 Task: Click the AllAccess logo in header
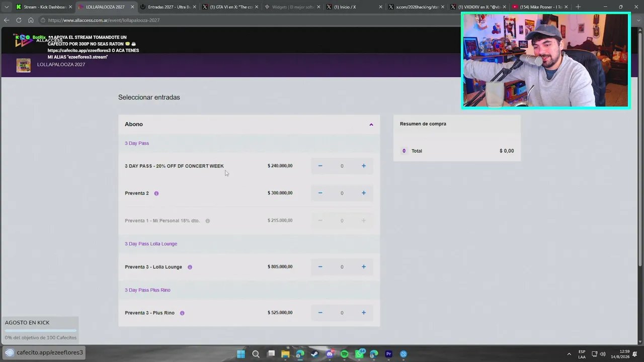[38, 40]
